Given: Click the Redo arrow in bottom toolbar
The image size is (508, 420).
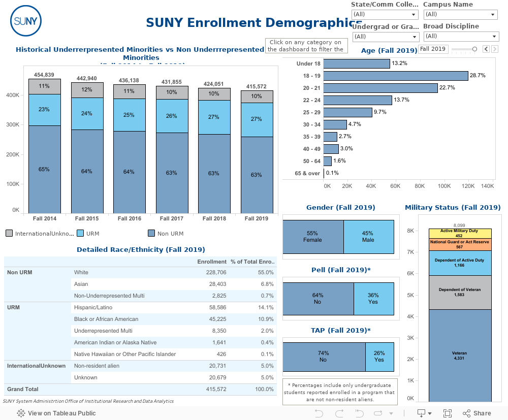Looking at the screenshot, I should pyautogui.click(x=339, y=413).
